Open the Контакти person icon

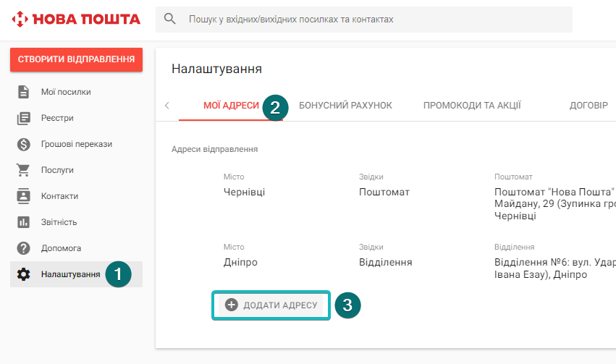[x=24, y=196]
